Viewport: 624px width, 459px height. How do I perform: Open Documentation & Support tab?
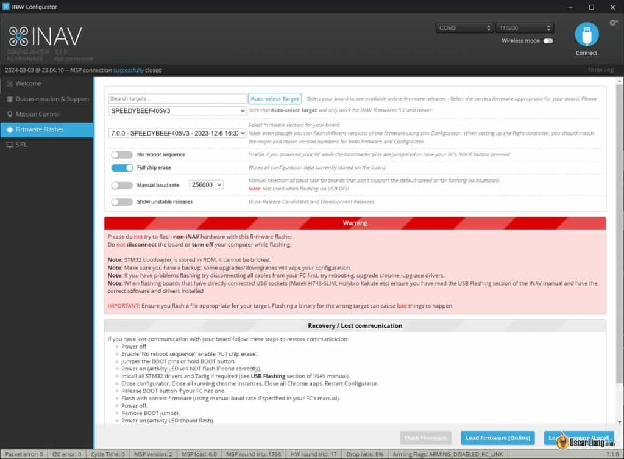(47, 99)
